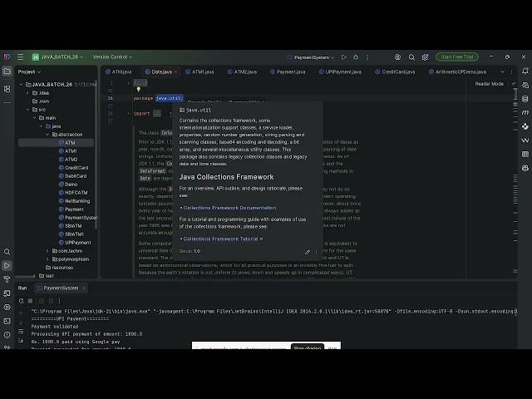This screenshot has width=532, height=399.
Task: Open documentation popup more options
Action: point(316,252)
